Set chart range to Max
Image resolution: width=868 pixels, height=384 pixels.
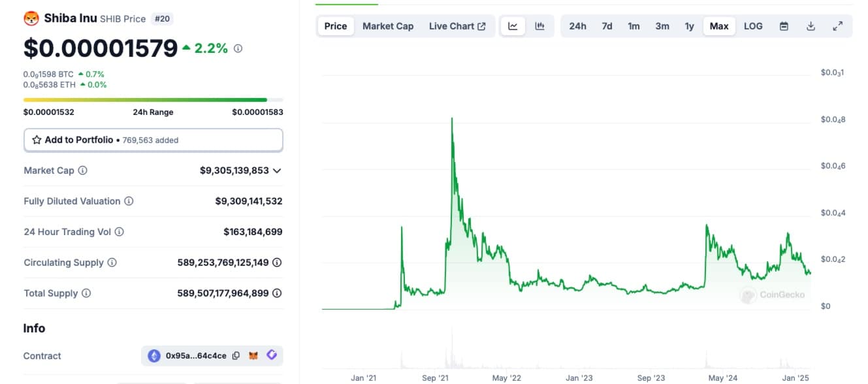tap(719, 26)
